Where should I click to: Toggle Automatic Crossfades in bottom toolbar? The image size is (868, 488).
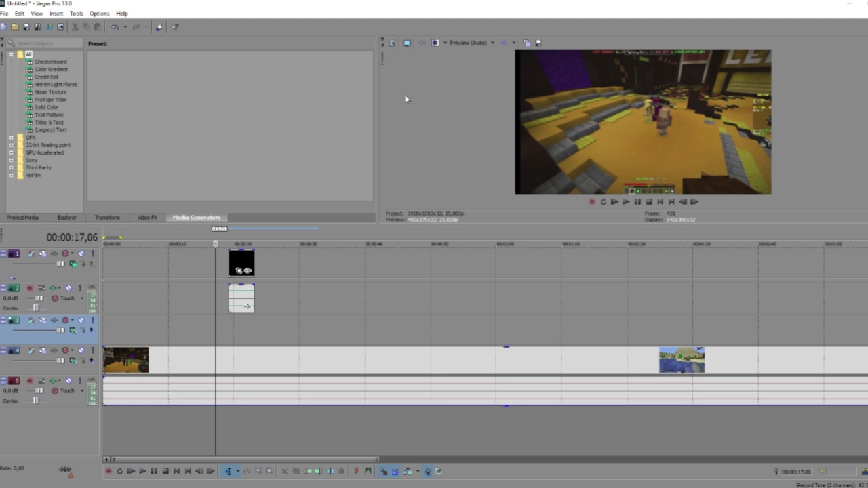(395, 471)
